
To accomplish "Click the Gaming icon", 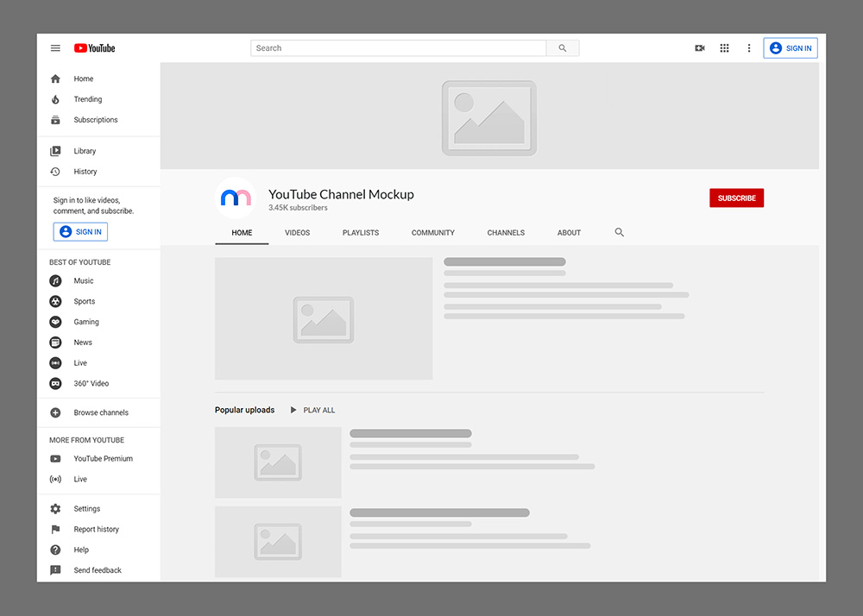I will coord(55,322).
